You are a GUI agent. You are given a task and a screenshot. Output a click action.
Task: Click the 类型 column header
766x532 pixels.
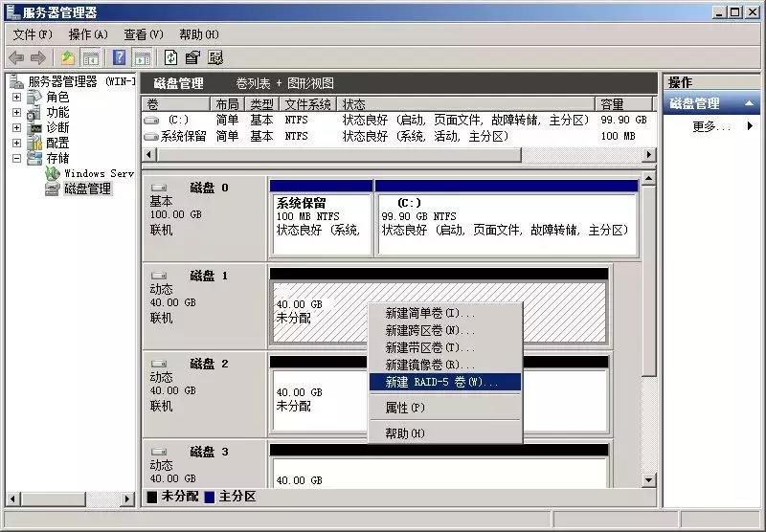261,104
